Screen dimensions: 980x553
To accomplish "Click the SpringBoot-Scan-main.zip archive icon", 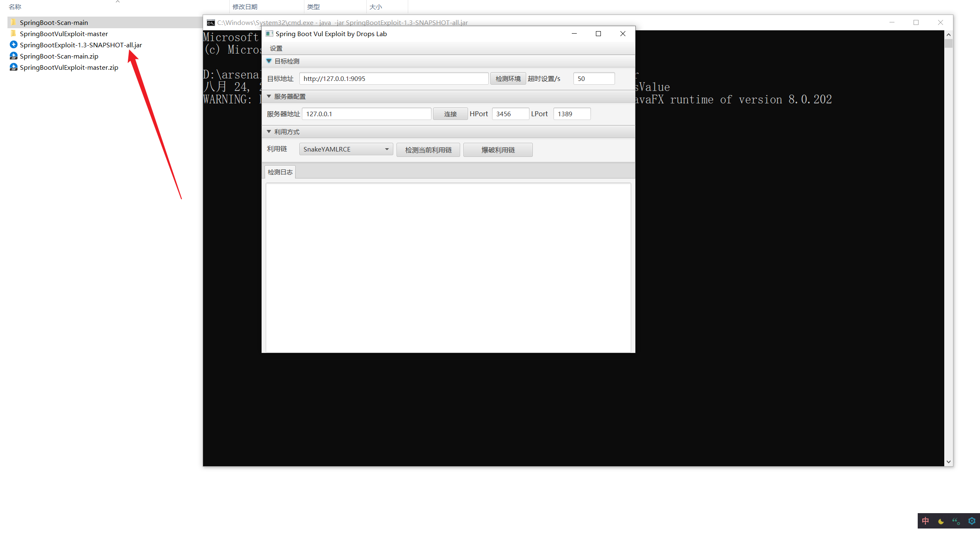I will [14, 56].
